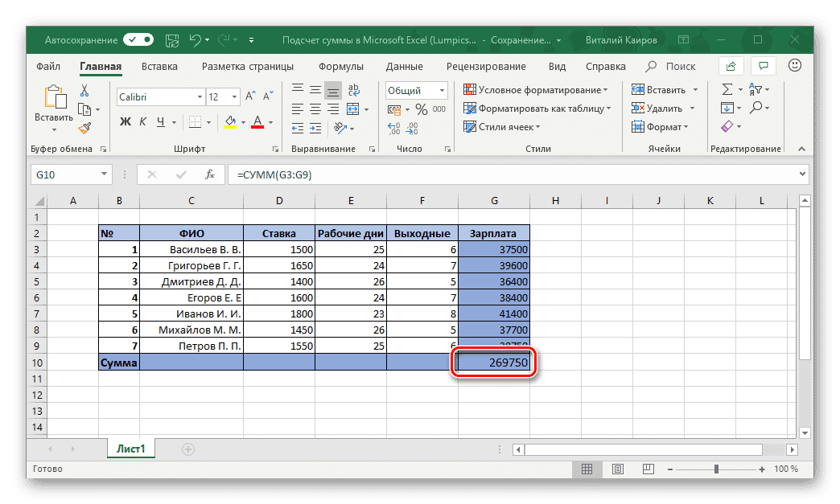Click the zoom slider in the status bar

point(716,469)
